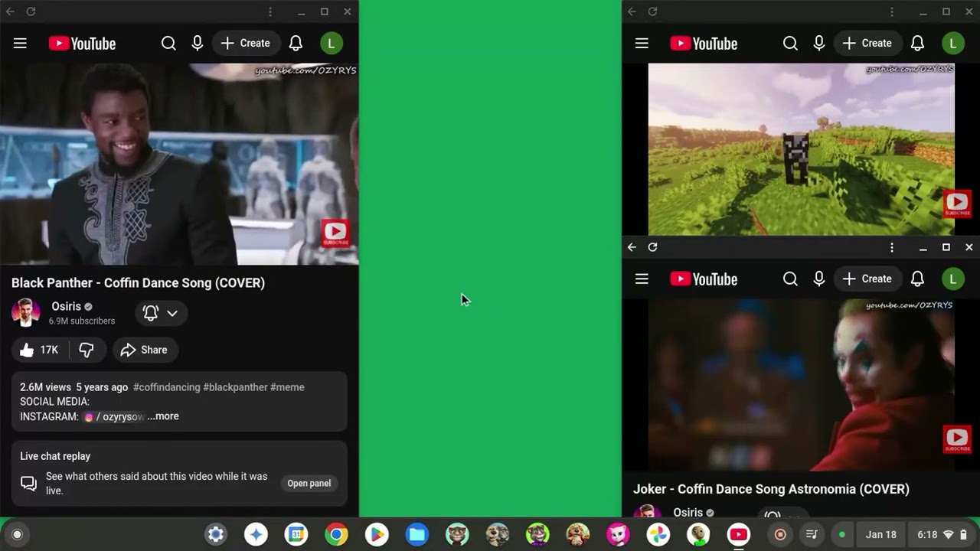Stop screen recording from the shelf
The image size is (980, 551).
click(780, 534)
